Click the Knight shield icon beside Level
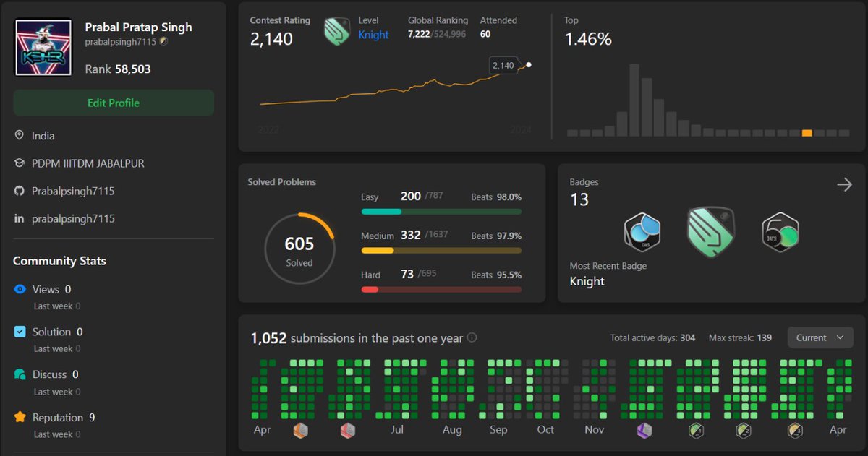 pyautogui.click(x=337, y=31)
